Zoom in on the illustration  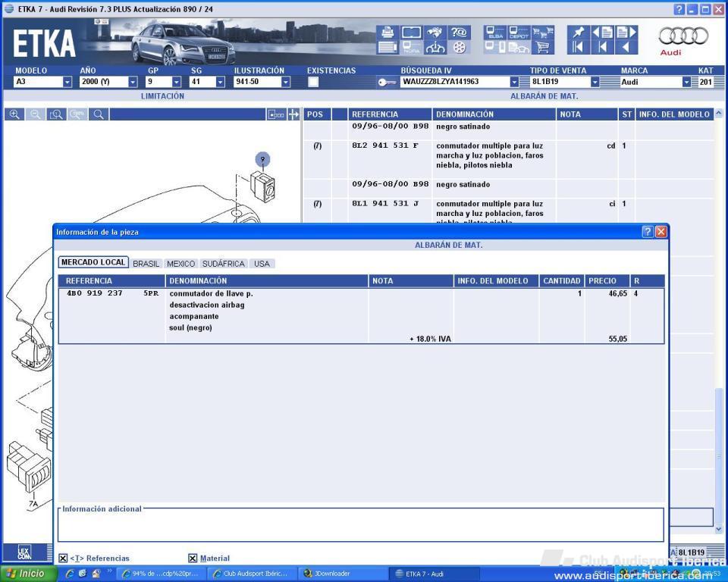click(14, 114)
